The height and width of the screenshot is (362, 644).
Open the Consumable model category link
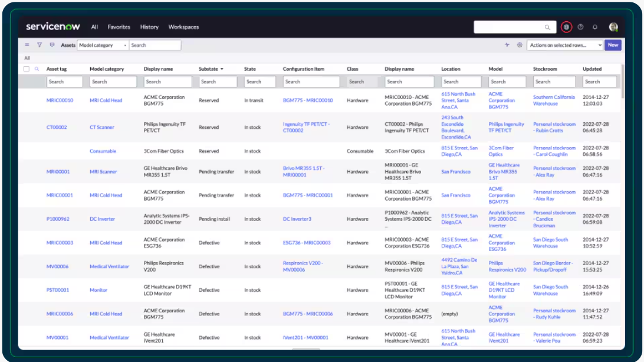tap(103, 151)
